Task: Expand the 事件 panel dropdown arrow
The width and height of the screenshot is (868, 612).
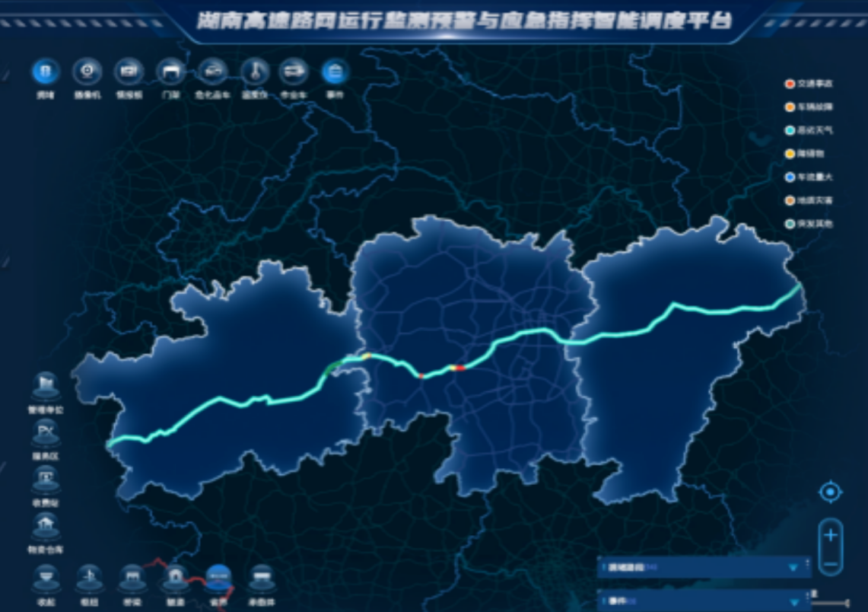Action: click(794, 601)
